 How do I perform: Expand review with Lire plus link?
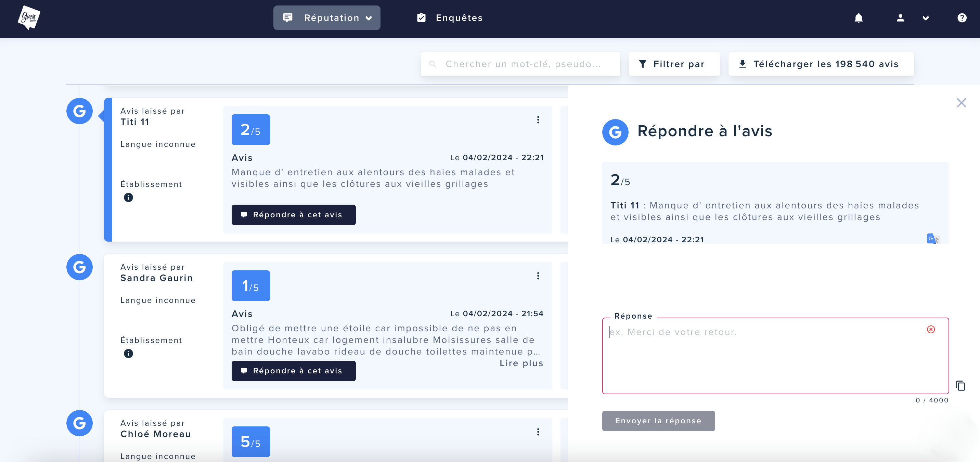[521, 363]
